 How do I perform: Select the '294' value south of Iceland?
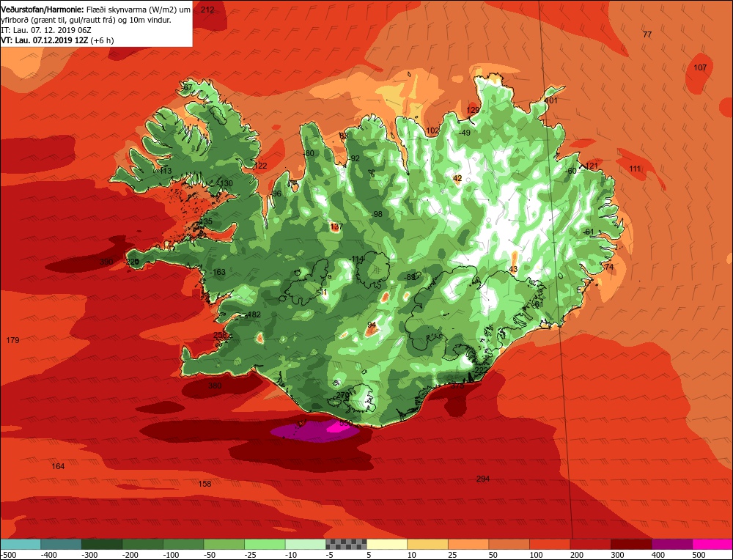coord(483,479)
